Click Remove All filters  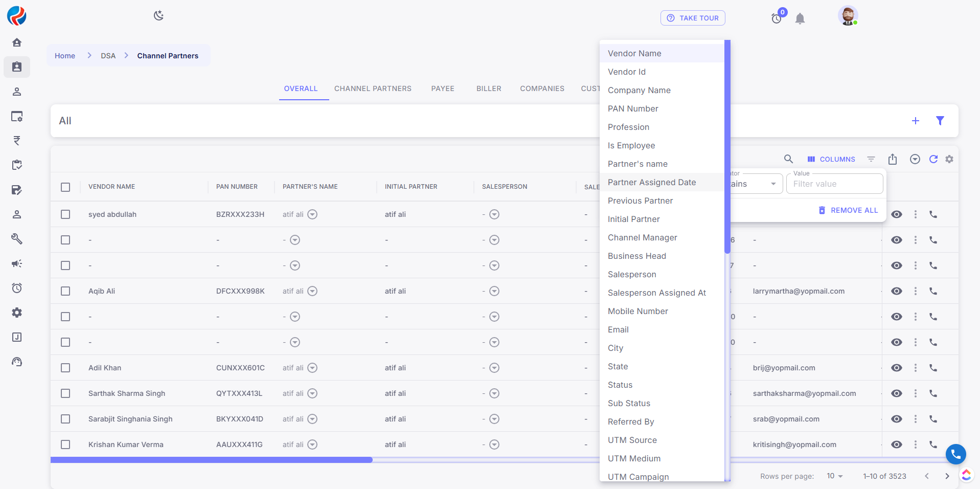click(848, 210)
